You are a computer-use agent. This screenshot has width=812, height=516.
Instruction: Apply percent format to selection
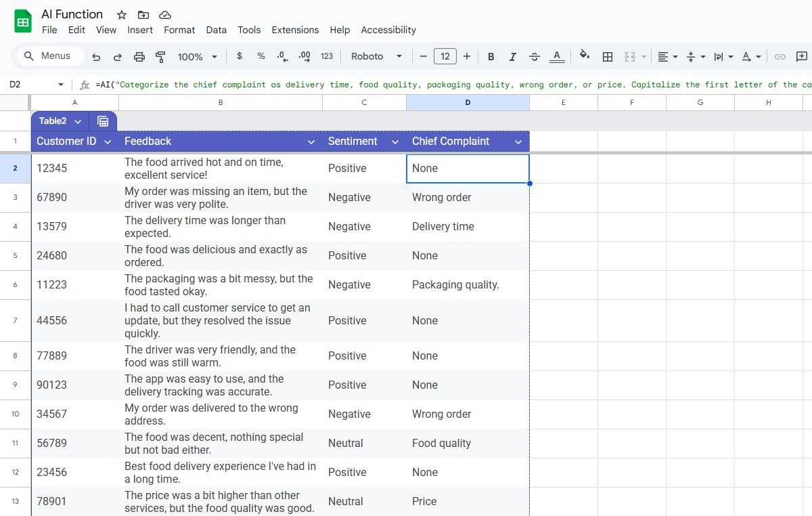[x=261, y=56]
